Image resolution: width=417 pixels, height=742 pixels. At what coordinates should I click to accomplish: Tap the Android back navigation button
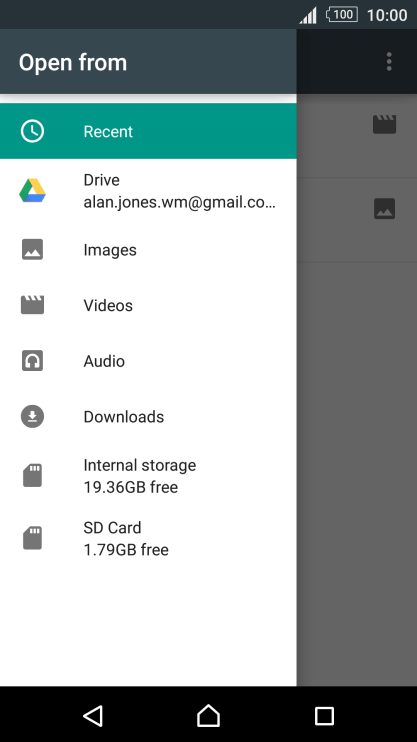[93, 716]
